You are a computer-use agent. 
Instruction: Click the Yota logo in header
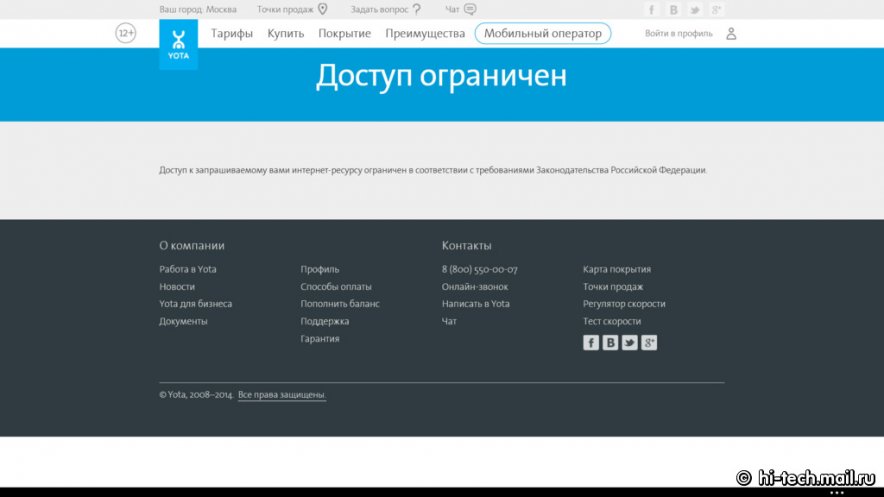[x=178, y=45]
